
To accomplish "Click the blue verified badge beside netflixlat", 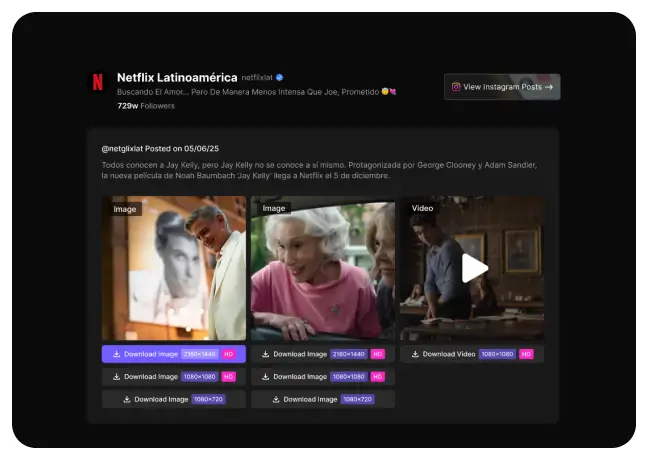I will click(x=279, y=77).
